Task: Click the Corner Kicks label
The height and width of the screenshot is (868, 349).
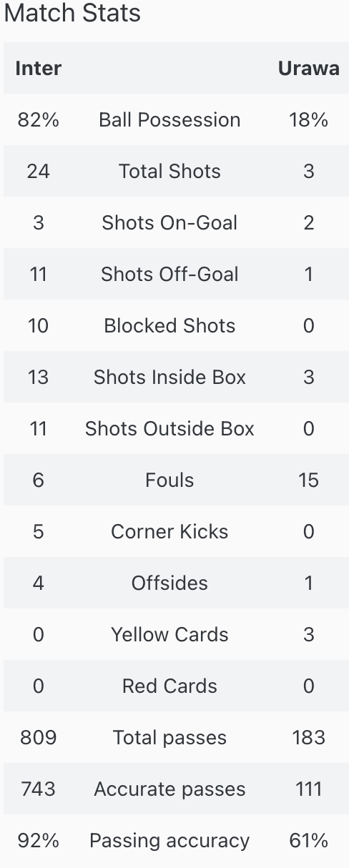Action: (x=169, y=532)
